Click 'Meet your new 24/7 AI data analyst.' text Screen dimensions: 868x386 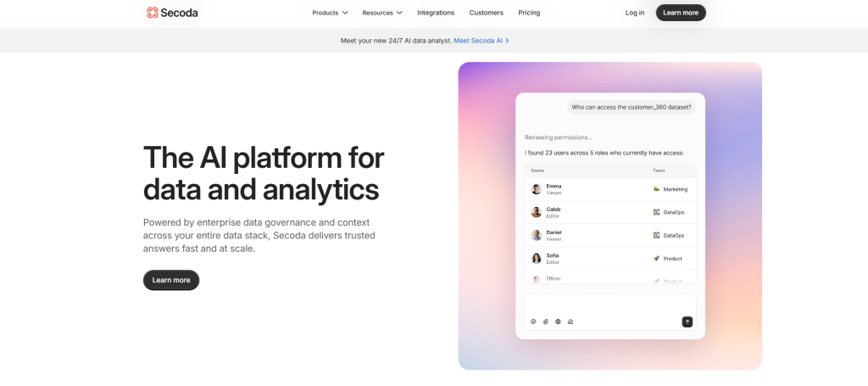click(396, 41)
